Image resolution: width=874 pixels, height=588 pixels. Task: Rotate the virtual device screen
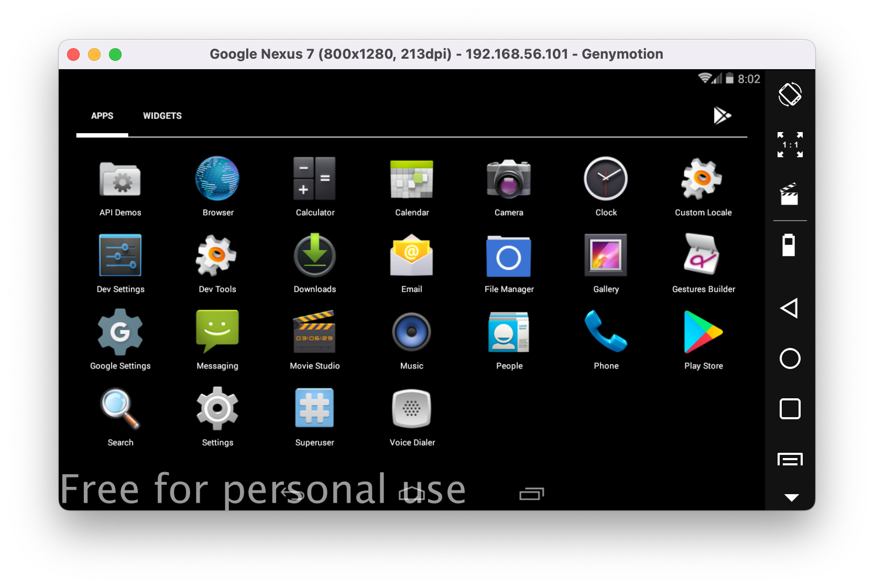tap(790, 94)
